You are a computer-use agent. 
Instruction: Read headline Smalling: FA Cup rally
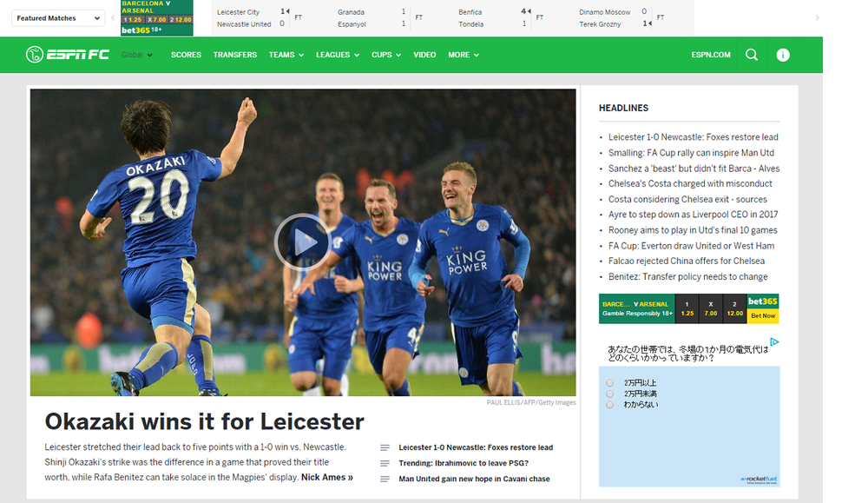click(691, 153)
